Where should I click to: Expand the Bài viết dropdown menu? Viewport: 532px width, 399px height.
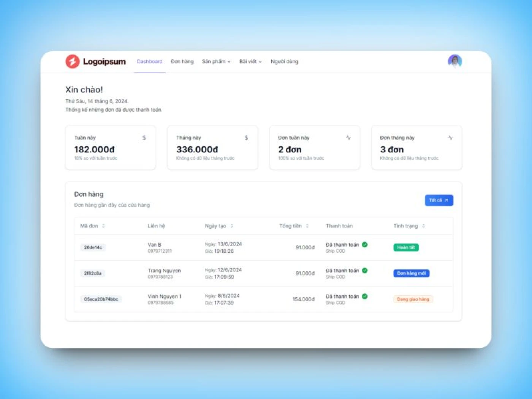250,62
